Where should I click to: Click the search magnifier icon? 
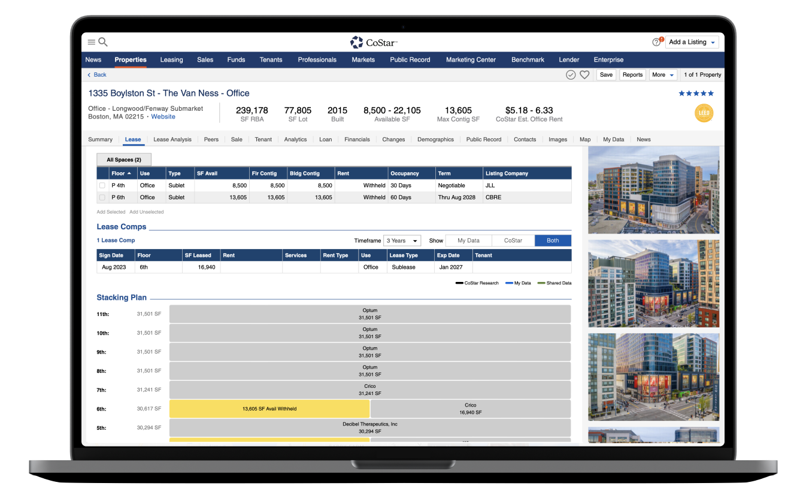tap(103, 42)
